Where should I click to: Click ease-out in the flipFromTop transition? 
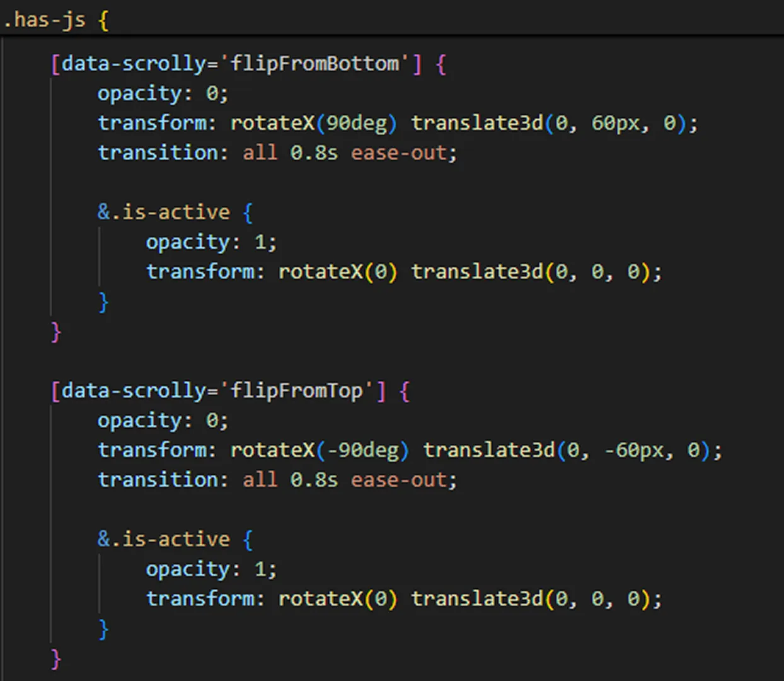(x=399, y=480)
